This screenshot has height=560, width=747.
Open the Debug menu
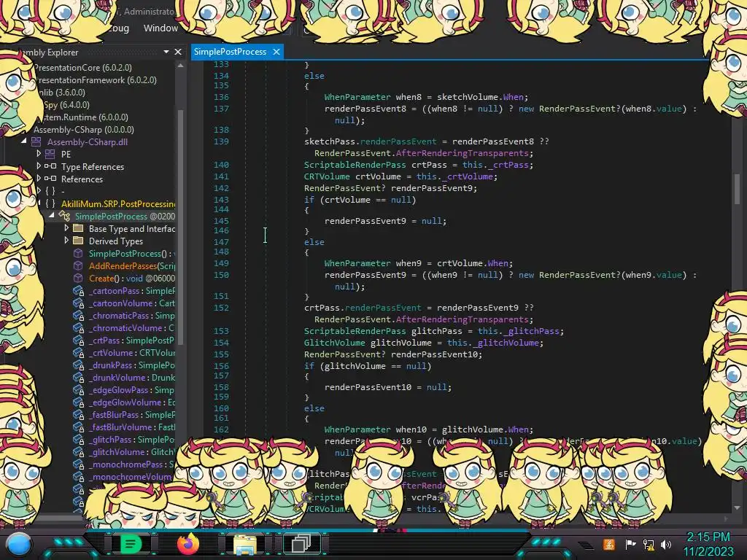coord(118,28)
